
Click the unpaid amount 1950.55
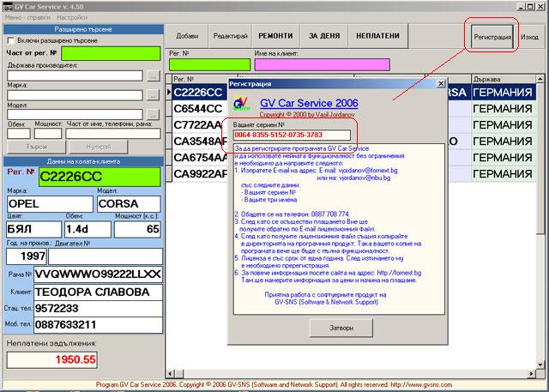click(51, 359)
